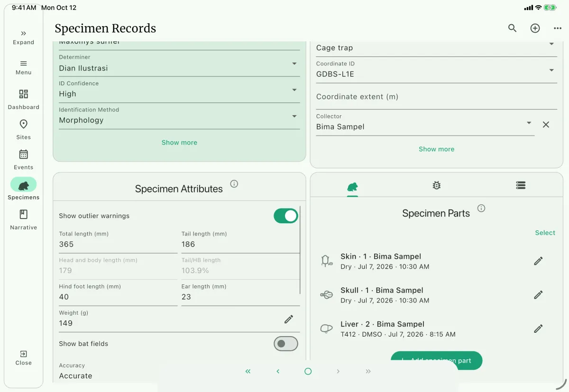Switch to bug parasite tab
Screen dimensions: 569x392
[437, 186]
